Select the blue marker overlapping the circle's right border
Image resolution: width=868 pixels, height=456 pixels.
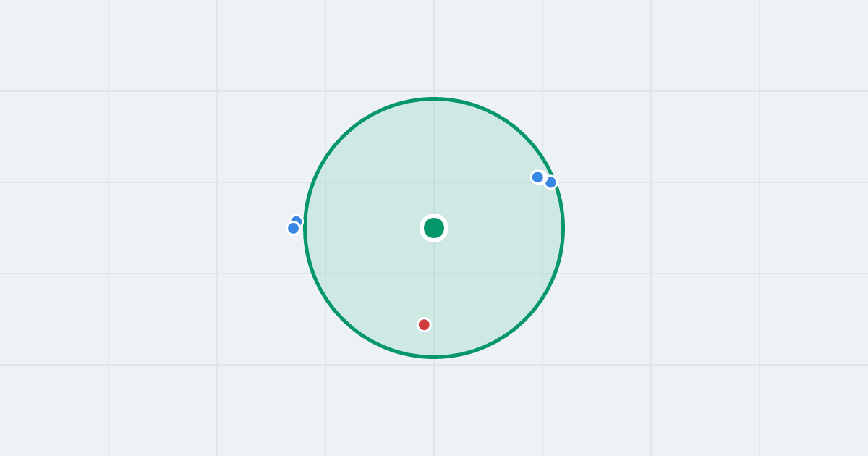click(551, 182)
